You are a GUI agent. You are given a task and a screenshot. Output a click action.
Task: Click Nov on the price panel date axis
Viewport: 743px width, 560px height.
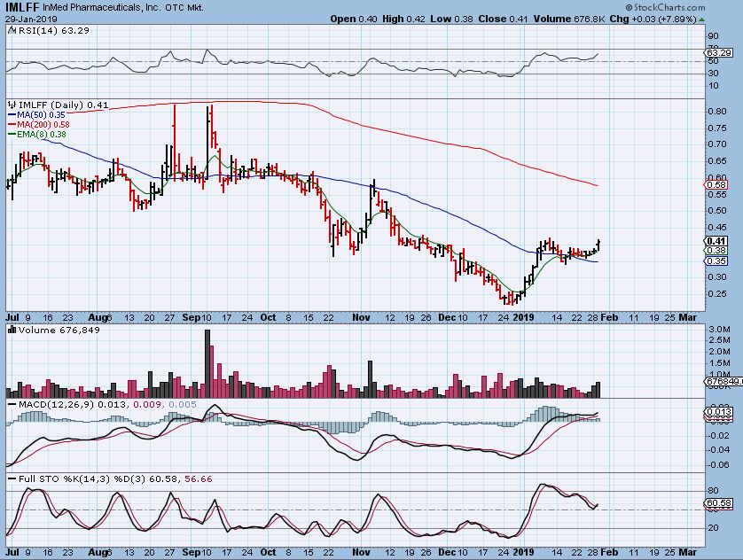pos(361,317)
